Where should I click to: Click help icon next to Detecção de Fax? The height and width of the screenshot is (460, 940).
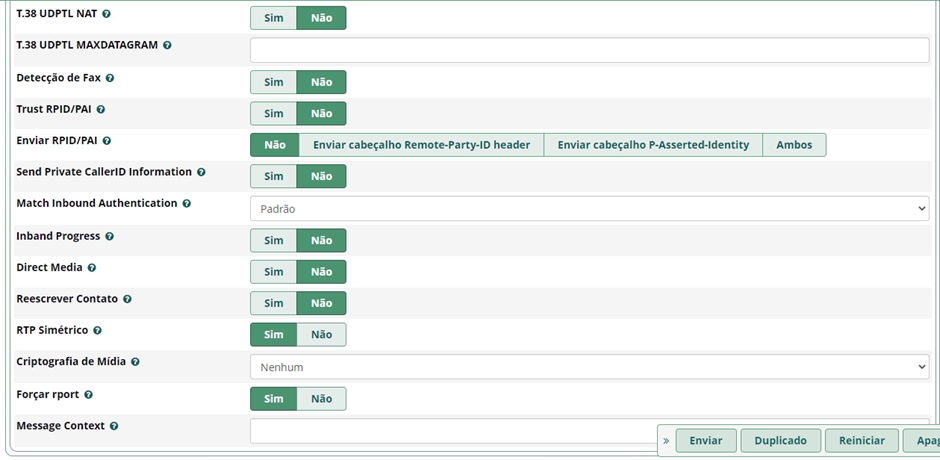pos(110,78)
